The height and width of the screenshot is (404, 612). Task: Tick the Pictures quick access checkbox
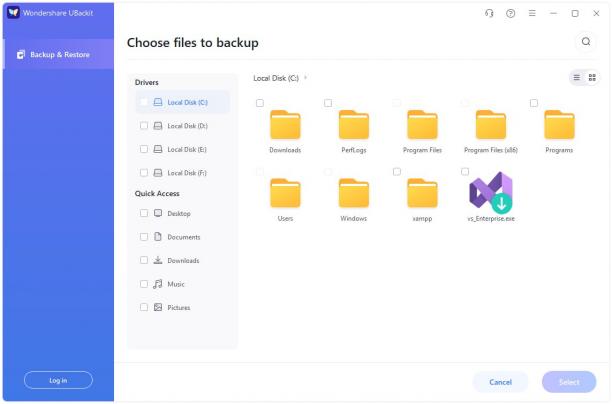(x=144, y=307)
